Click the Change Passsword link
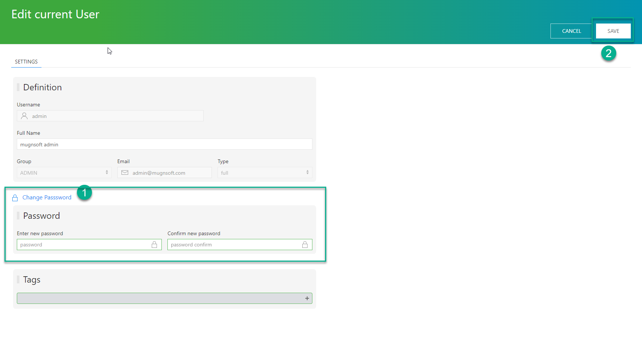Screen dimensions: 642x364 click(47, 197)
